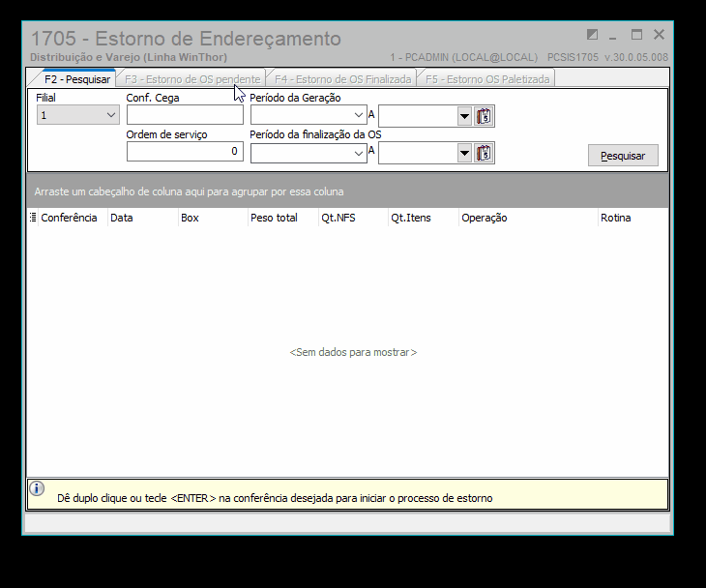The height and width of the screenshot is (588, 706).
Task: Close the 1705 window
Action: [660, 35]
